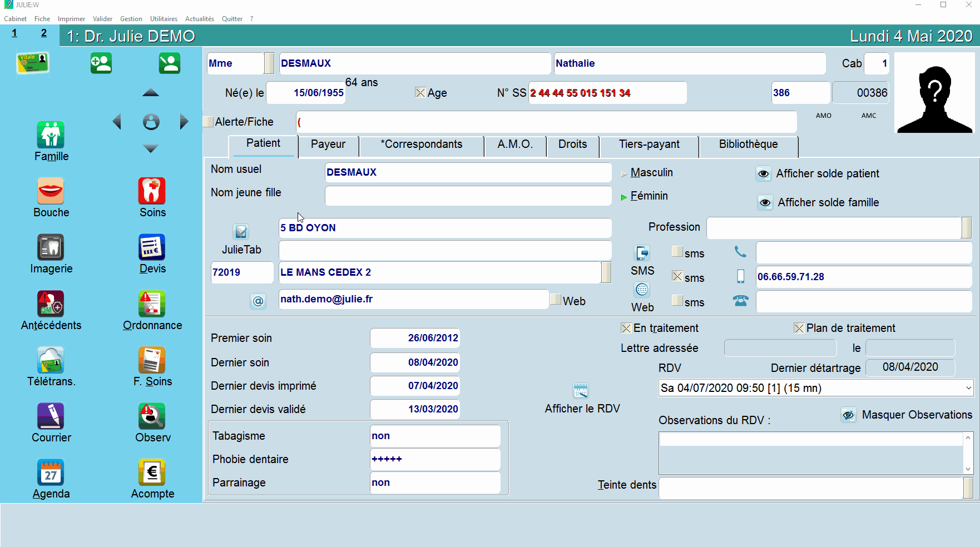Screen dimensions: 980x547
Task: Expand the Teinte dents dropdown
Action: pos(968,488)
